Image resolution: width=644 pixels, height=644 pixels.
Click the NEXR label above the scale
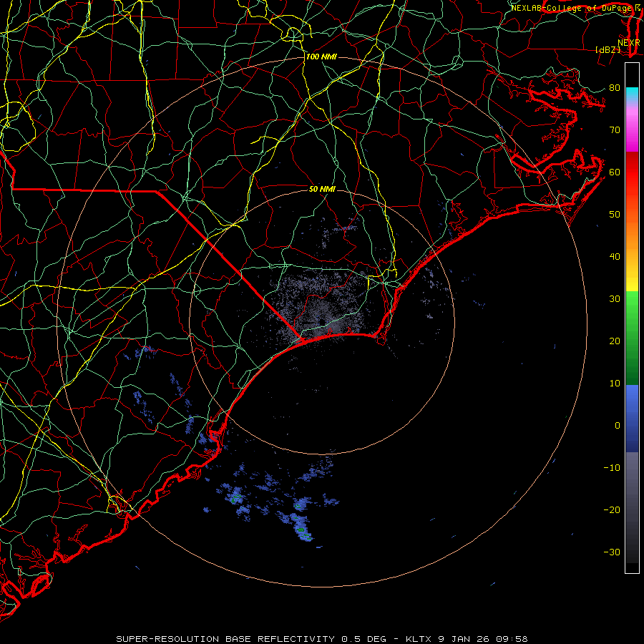pyautogui.click(x=629, y=42)
